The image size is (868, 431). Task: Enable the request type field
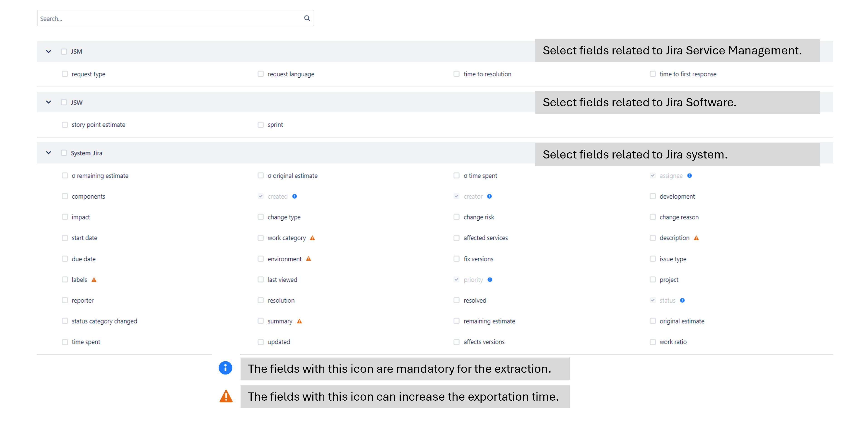click(x=65, y=74)
